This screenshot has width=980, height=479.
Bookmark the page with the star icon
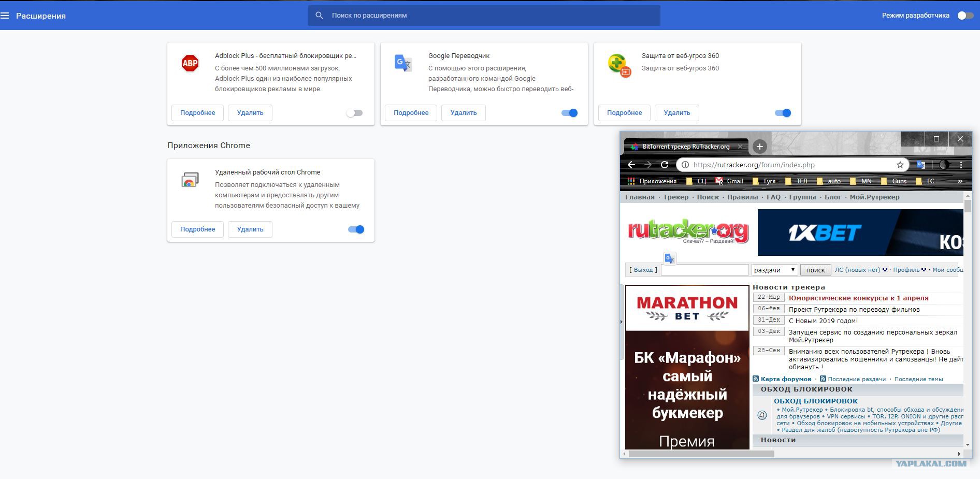[x=900, y=165]
